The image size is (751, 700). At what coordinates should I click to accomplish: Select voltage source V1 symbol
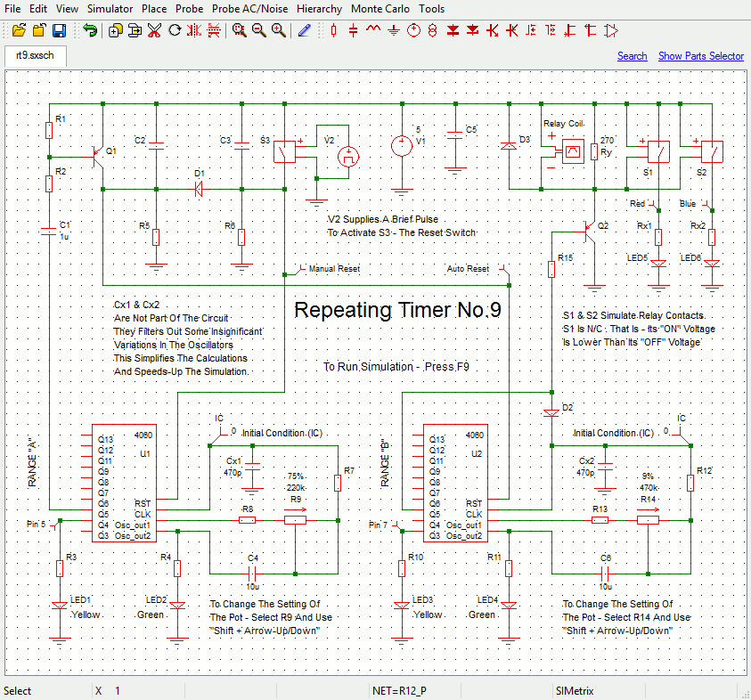[x=402, y=146]
